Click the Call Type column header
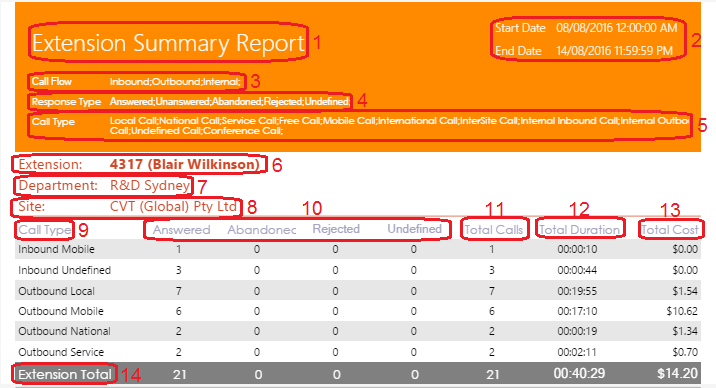Image resolution: width=716 pixels, height=388 pixels. (45, 230)
